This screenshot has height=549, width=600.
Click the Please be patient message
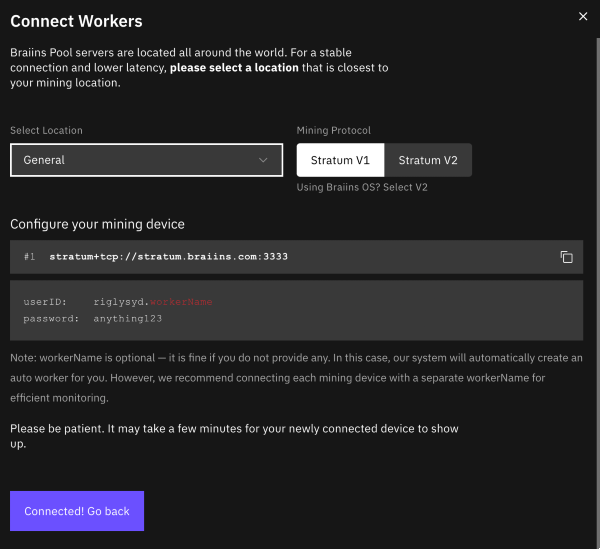234,436
